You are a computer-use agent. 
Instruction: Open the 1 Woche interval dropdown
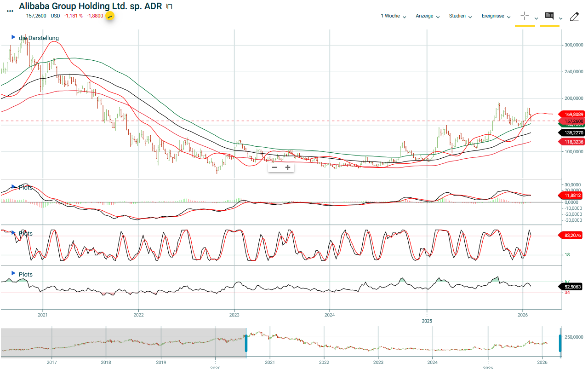point(393,16)
